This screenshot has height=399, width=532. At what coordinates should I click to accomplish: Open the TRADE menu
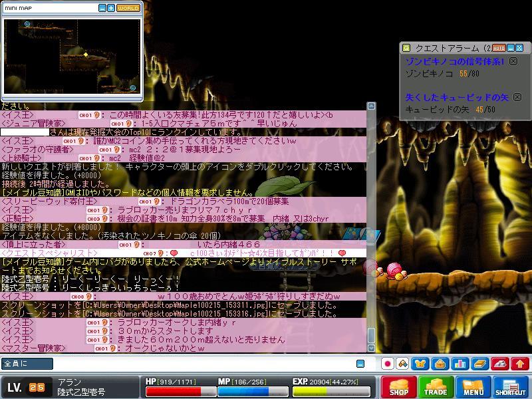(436, 387)
